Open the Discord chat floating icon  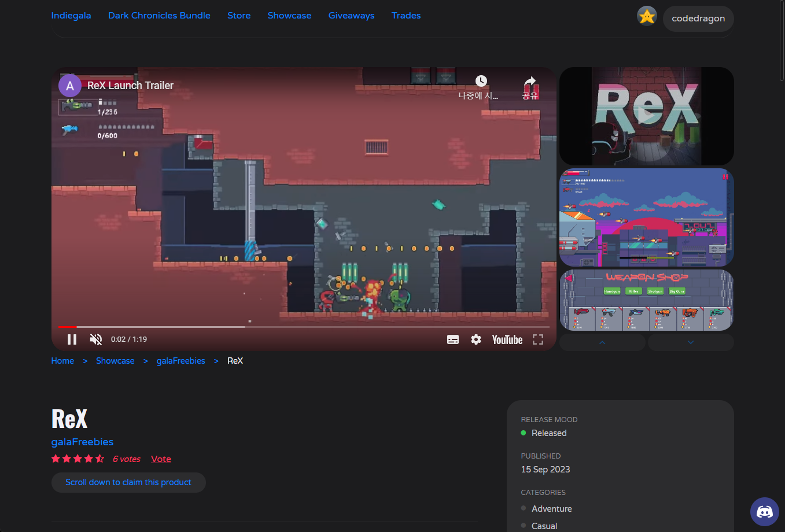[765, 512]
